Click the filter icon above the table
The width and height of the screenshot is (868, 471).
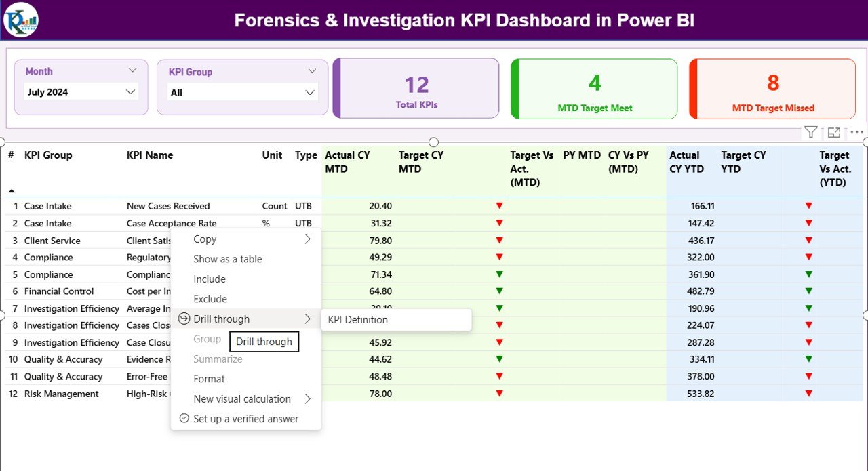coord(810,132)
